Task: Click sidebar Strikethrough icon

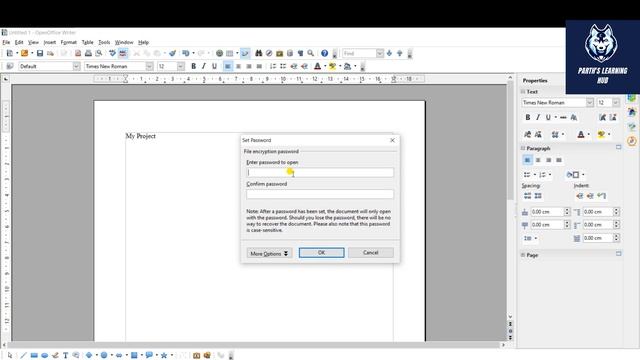Action: 563,118
